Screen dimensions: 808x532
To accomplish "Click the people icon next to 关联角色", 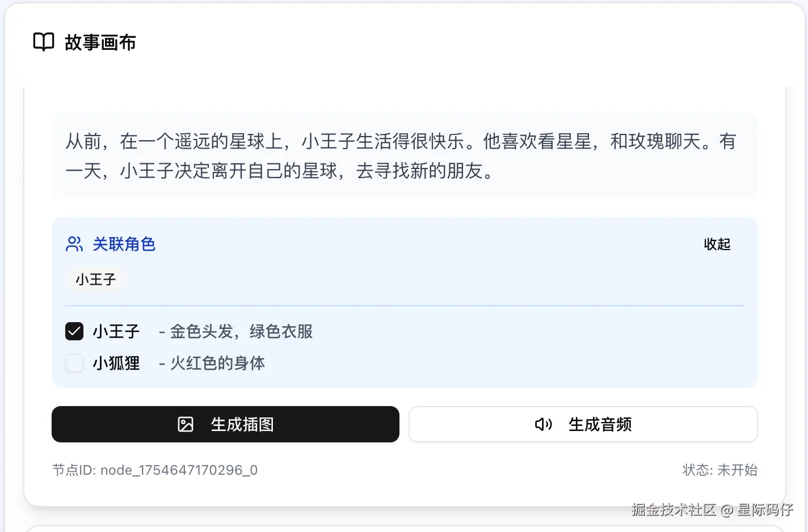I will coord(74,244).
